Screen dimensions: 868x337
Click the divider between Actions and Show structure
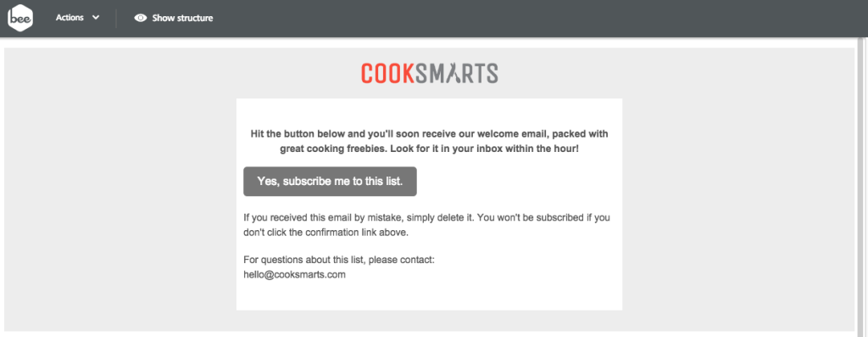point(116,19)
